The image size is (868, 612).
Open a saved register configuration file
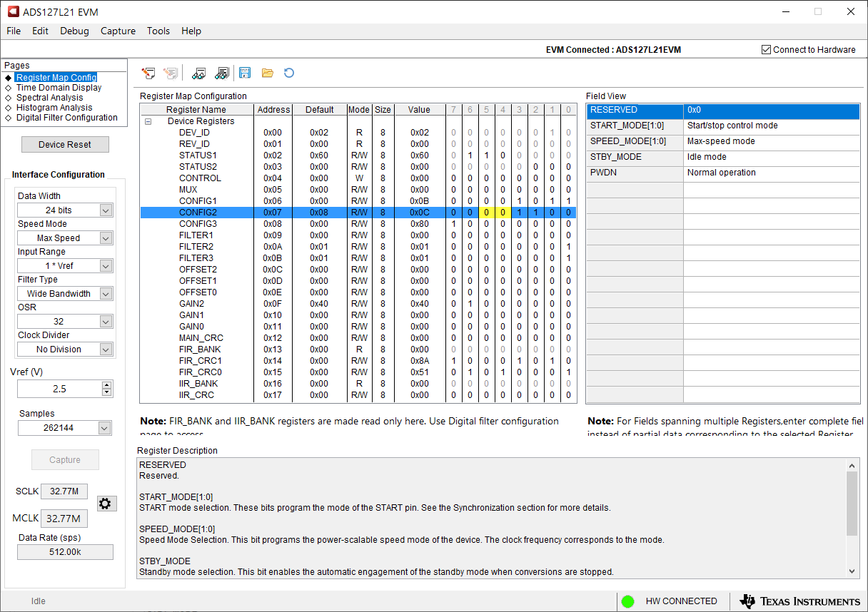click(x=267, y=72)
